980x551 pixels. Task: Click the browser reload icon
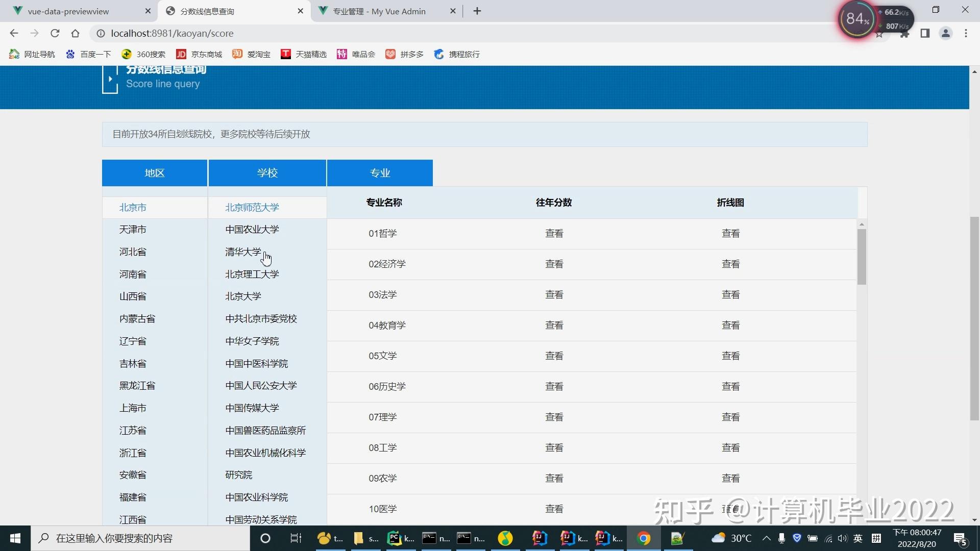click(x=55, y=33)
